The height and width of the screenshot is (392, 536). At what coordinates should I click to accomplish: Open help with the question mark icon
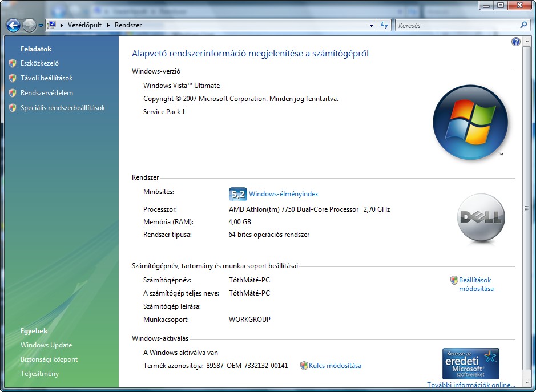(x=516, y=42)
